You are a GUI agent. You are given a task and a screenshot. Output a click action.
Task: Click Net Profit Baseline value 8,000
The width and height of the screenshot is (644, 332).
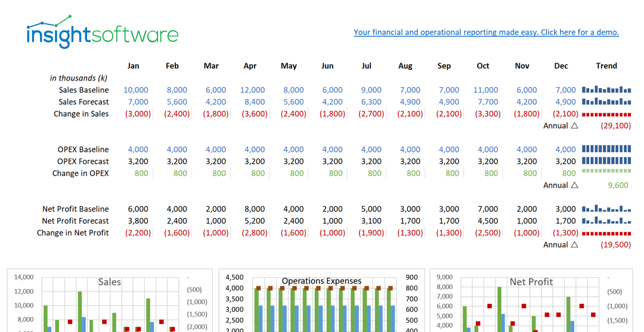pyautogui.click(x=255, y=209)
